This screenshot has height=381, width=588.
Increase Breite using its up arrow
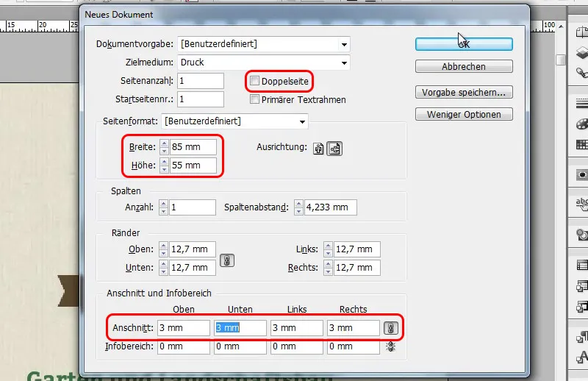coord(164,143)
